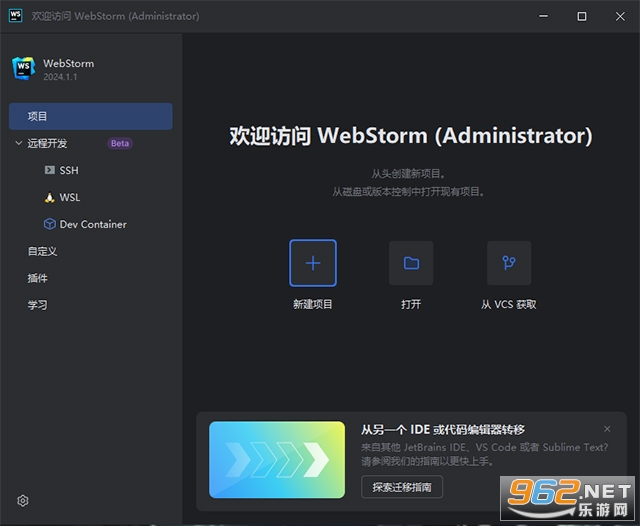Click text 从磁盘或版本控制中打开现有项目
Image resolution: width=640 pixels, height=526 pixels.
[408, 192]
